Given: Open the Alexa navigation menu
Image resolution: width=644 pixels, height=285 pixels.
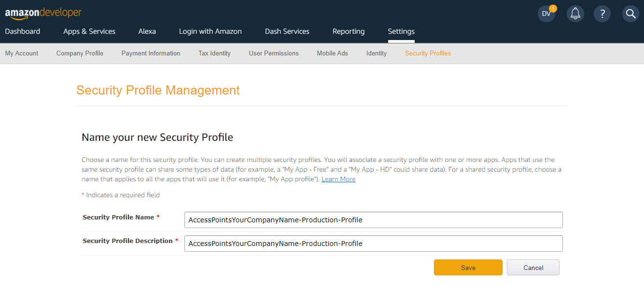Looking at the screenshot, I should point(147,31).
